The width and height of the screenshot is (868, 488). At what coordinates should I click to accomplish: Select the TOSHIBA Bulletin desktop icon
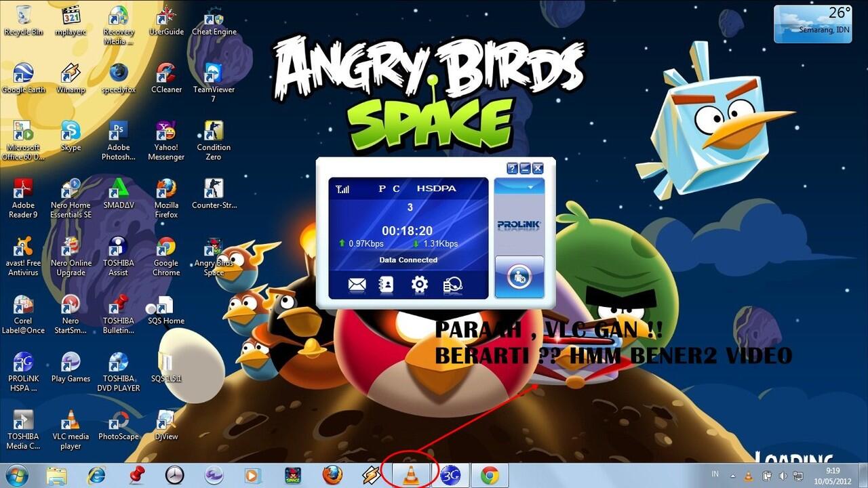point(119,314)
